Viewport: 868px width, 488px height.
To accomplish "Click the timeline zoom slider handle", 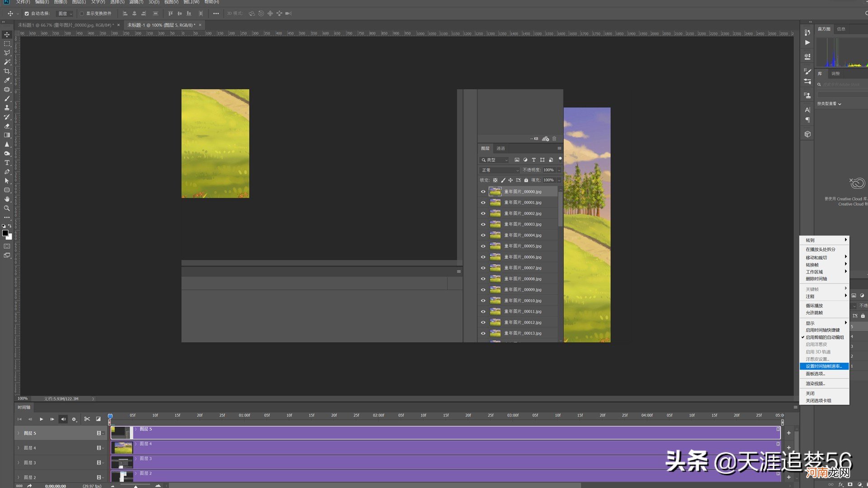I will tap(136, 486).
